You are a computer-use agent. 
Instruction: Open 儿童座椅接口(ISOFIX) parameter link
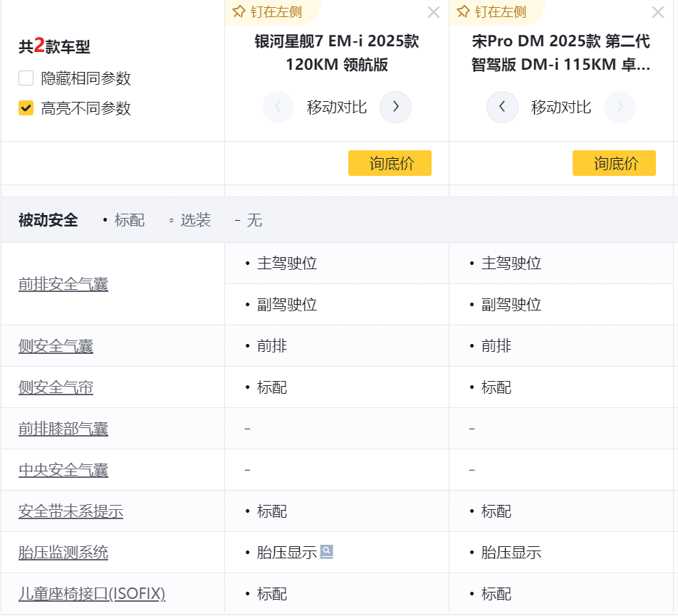tap(92, 593)
